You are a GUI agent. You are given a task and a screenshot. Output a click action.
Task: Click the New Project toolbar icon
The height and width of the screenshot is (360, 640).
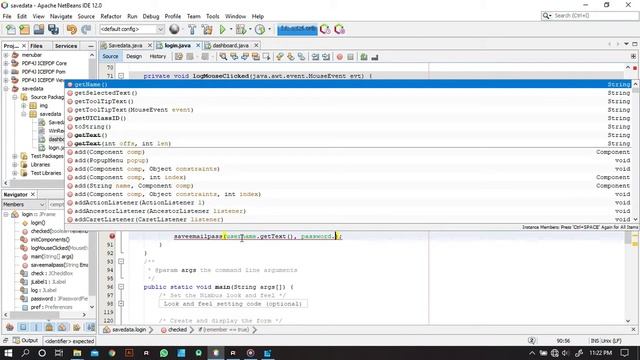coord(24,29)
